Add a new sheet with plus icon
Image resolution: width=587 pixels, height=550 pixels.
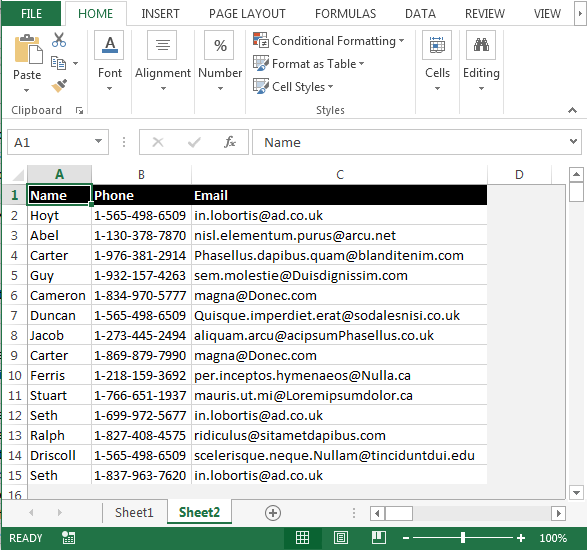pyautogui.click(x=273, y=513)
